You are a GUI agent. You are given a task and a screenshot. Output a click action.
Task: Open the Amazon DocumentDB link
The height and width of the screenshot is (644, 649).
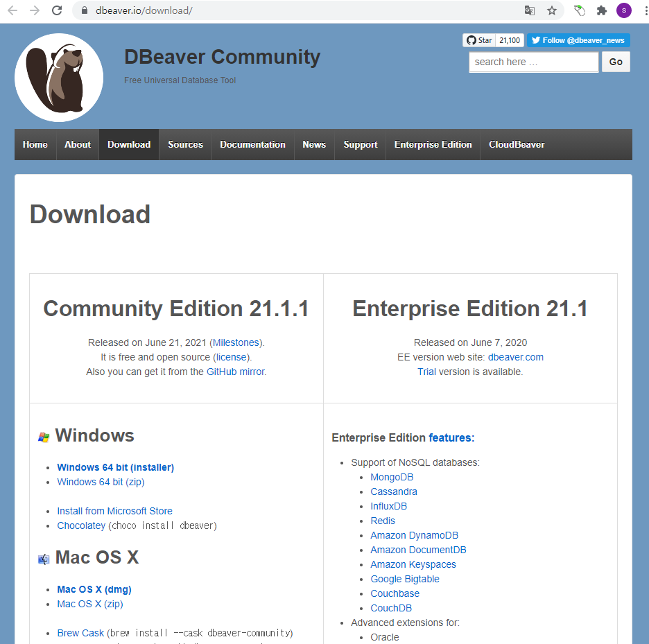point(418,550)
